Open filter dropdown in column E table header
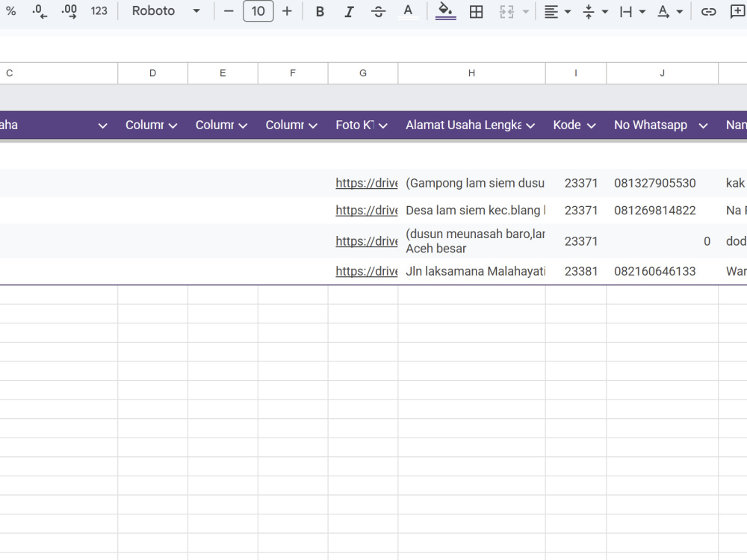Image resolution: width=747 pixels, height=560 pixels. click(x=243, y=125)
